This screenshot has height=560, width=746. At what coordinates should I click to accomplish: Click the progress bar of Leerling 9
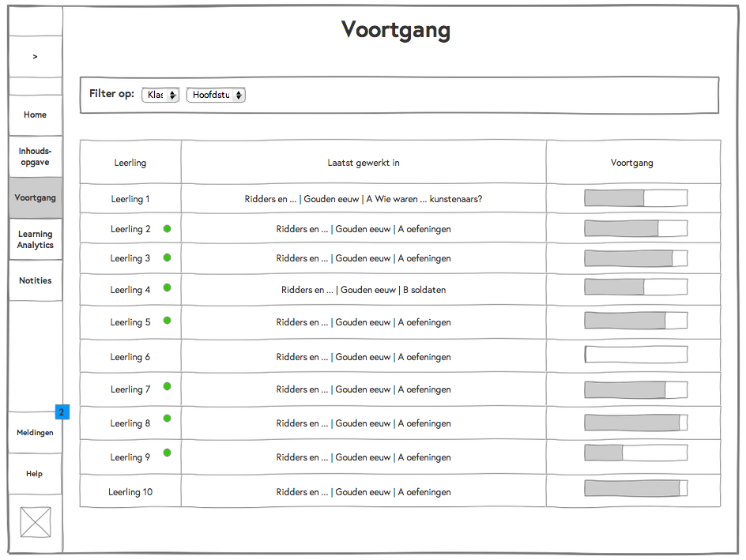coord(636,453)
